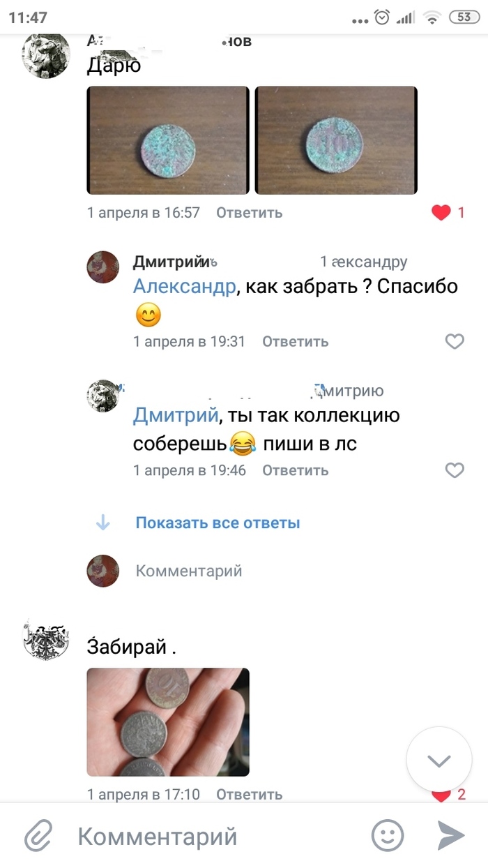Unlike the 'Дарю' comment via its red heart

[x=441, y=213]
